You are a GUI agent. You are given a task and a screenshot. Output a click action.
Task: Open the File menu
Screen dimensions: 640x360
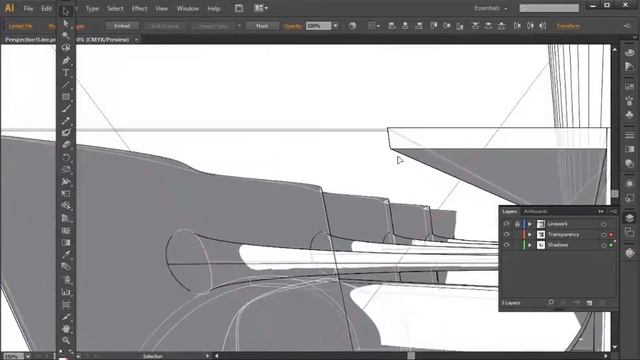point(28,8)
